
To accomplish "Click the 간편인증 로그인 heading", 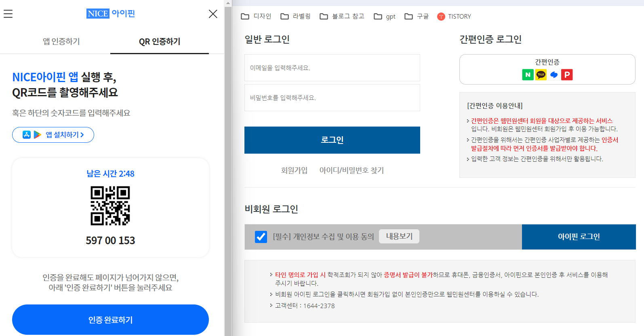I will pos(490,39).
